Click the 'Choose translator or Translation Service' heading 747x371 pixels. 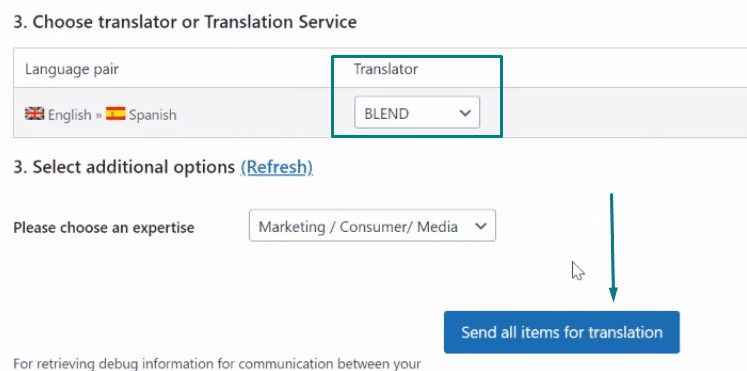(x=185, y=22)
